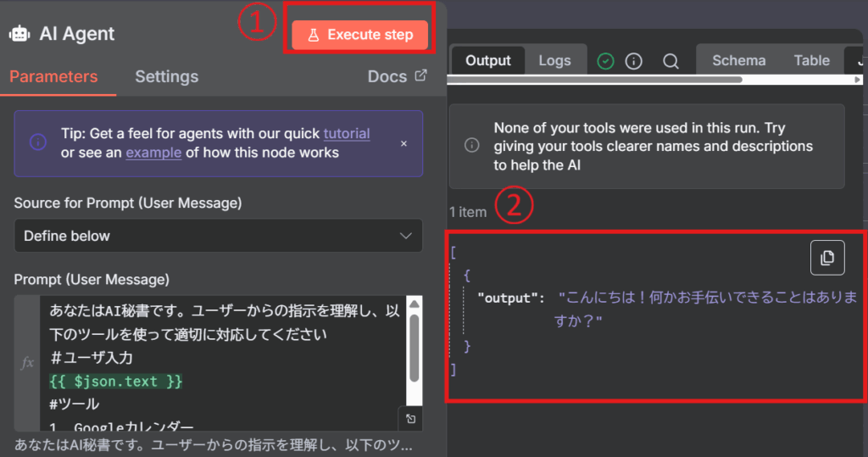Switch to the Settings tab

[166, 76]
